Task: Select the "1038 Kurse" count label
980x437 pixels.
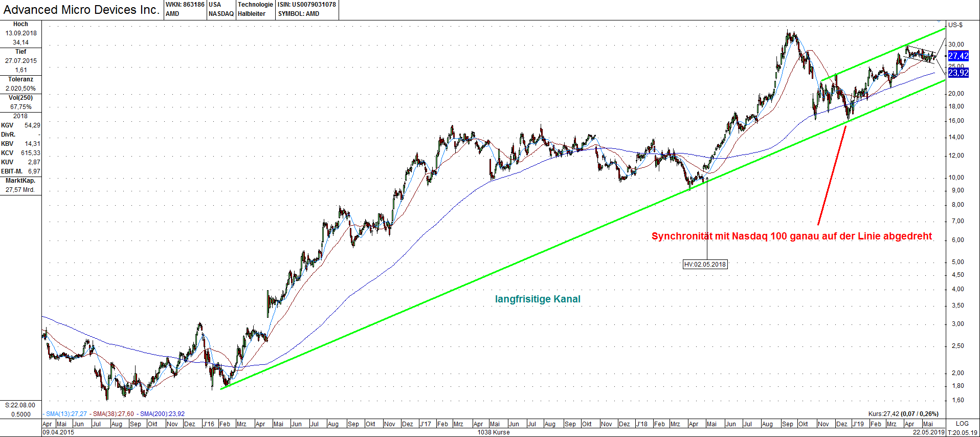Action: click(494, 432)
